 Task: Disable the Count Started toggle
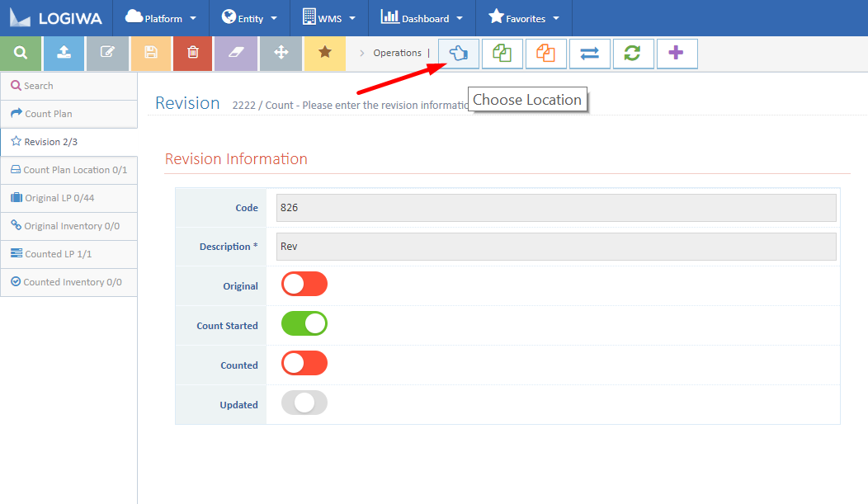tap(304, 323)
